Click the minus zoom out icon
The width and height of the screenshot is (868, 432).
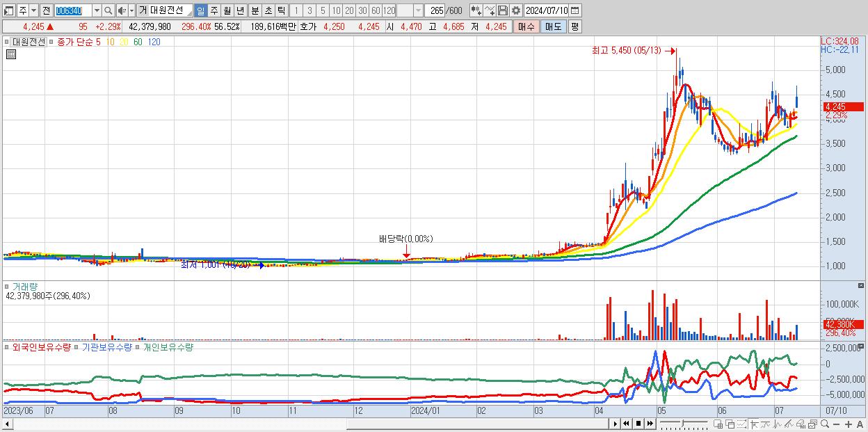(x=836, y=424)
